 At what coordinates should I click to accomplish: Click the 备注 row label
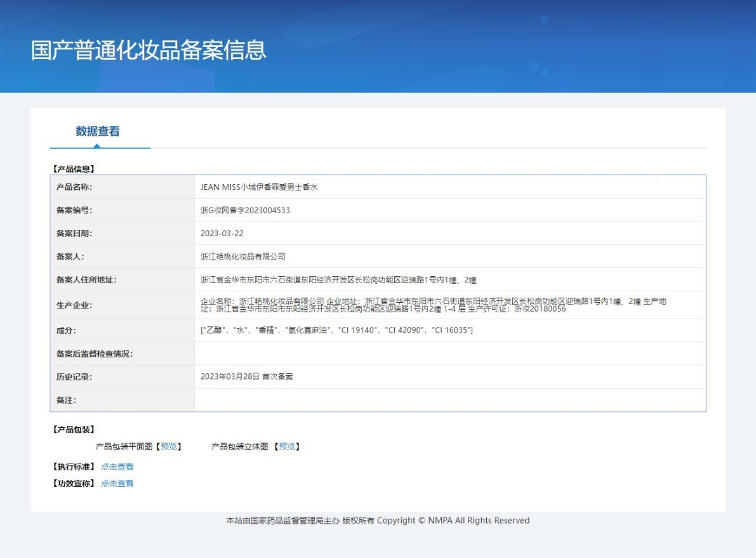click(x=66, y=400)
